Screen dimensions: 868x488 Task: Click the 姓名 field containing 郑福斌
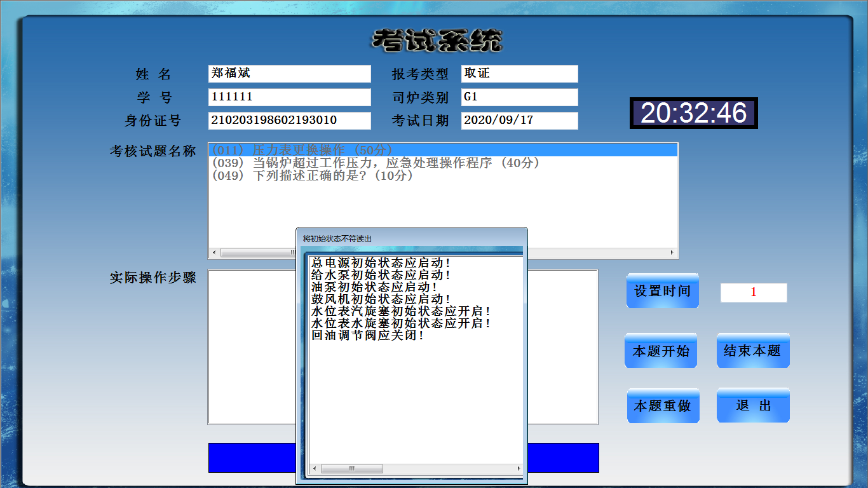[x=289, y=74]
